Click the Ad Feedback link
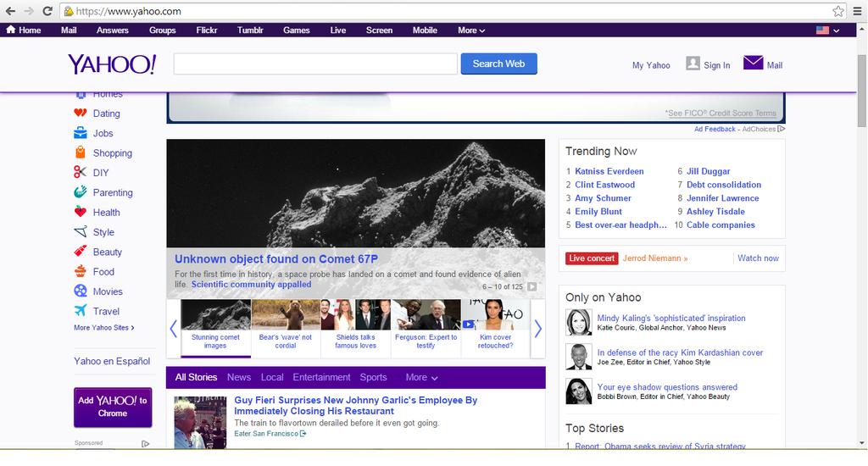Viewport: 868px width, 466px height. pyautogui.click(x=715, y=129)
